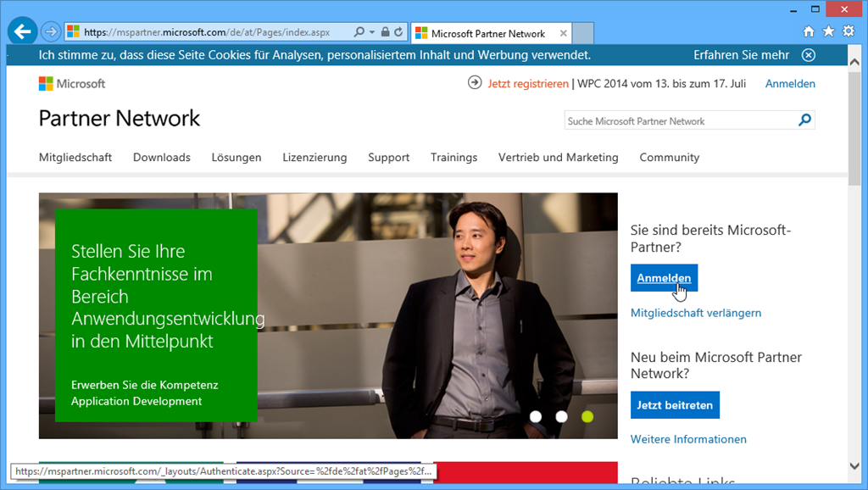Screen dimensions: 868x490
Task: Click the lock security icon in address bar
Action: pos(385,33)
